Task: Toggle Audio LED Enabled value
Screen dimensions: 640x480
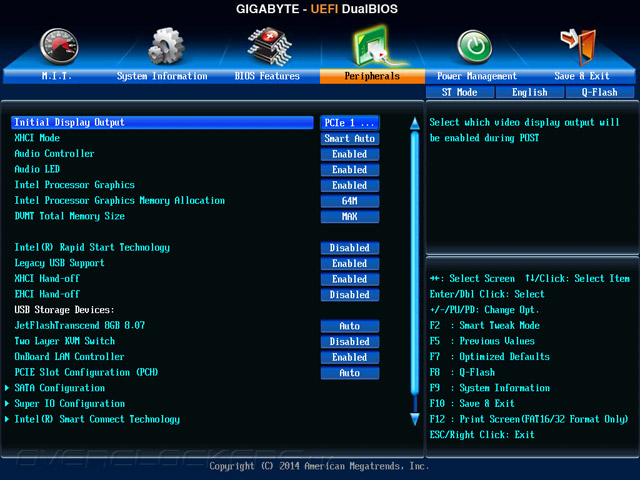Action: [350, 169]
